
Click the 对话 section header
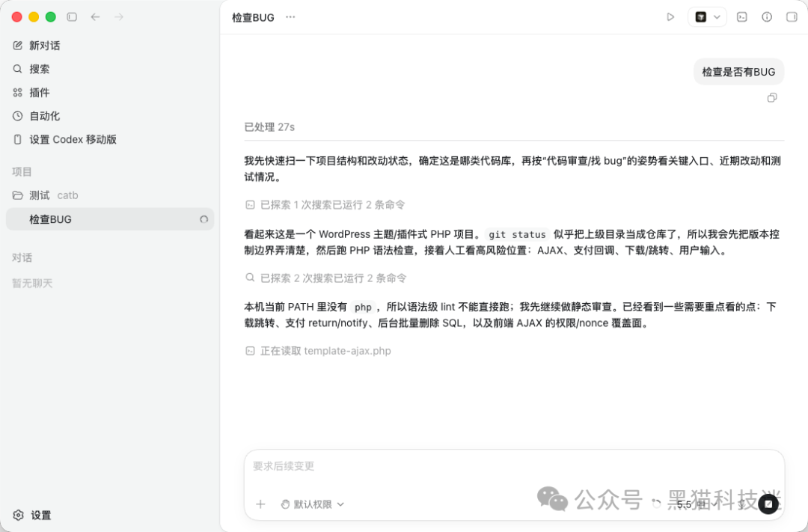[22, 257]
